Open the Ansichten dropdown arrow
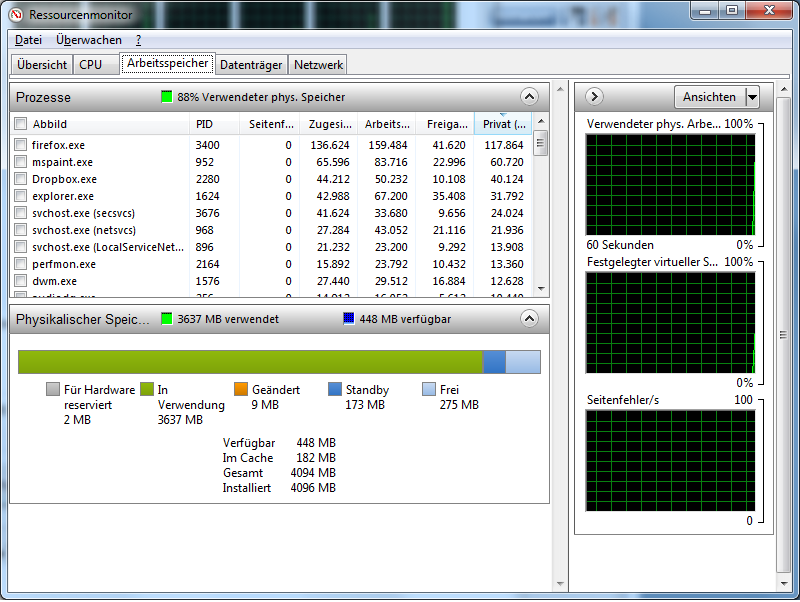Image resolution: width=800 pixels, height=602 pixels. tap(753, 97)
